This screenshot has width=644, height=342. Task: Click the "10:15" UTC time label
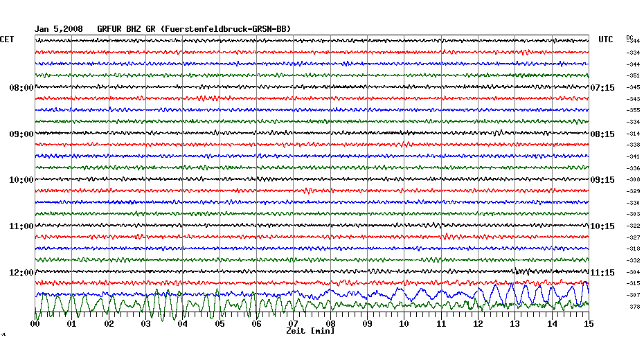(602, 226)
